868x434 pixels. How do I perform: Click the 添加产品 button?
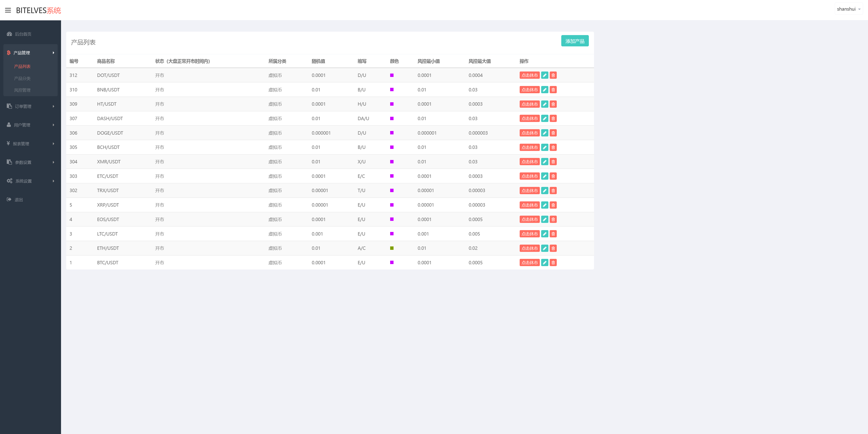point(575,41)
